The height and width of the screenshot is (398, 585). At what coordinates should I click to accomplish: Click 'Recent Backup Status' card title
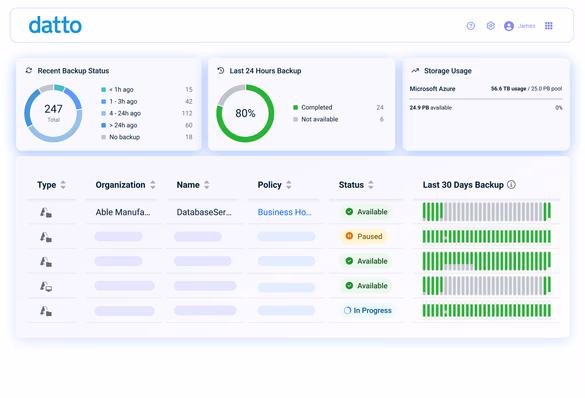[73, 70]
